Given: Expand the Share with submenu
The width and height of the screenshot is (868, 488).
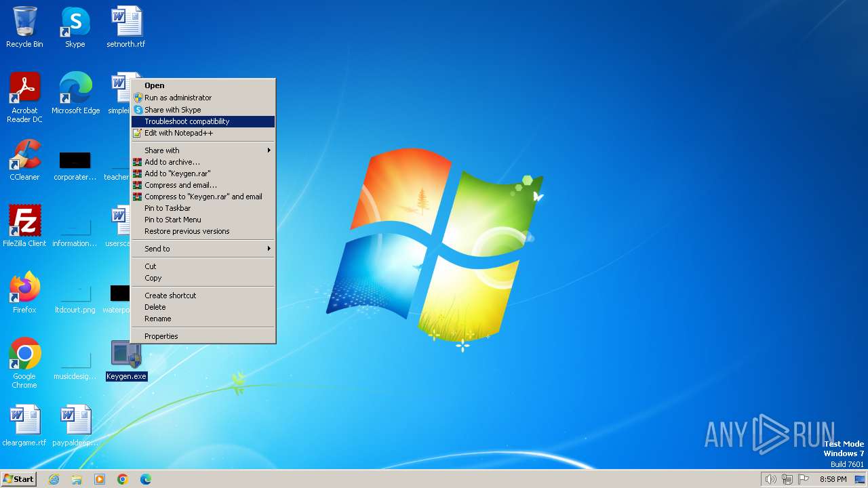Looking at the screenshot, I should coord(203,150).
